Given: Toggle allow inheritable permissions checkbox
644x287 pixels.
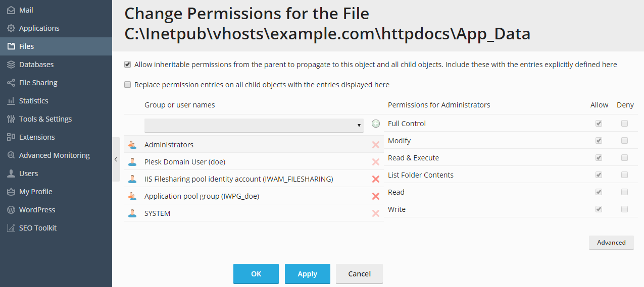Looking at the screenshot, I should click(128, 65).
